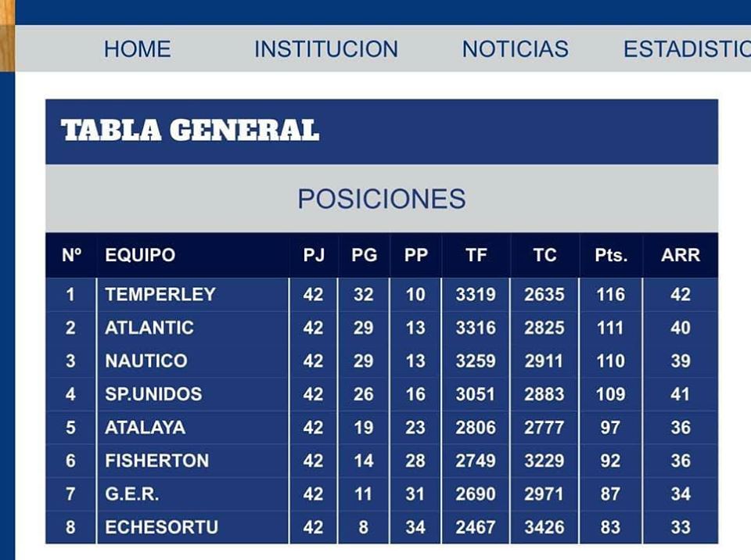The height and width of the screenshot is (560, 751).
Task: Open the ATALAYA team entry
Action: point(145,428)
